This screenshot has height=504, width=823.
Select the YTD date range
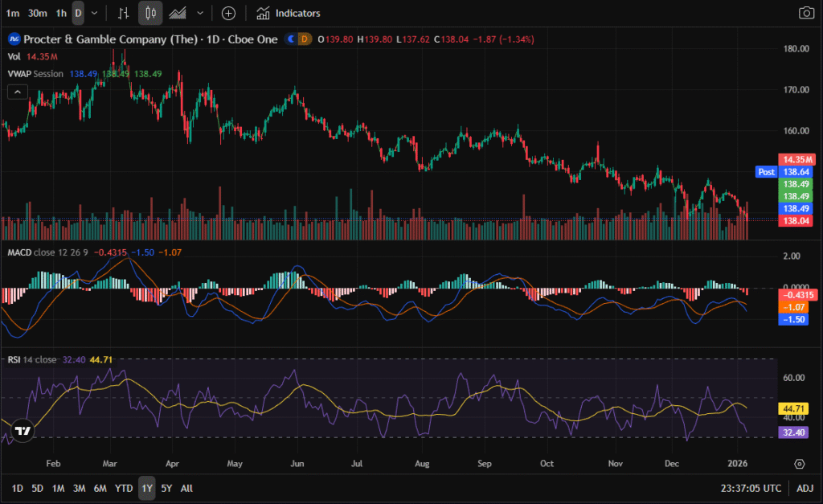[x=124, y=488]
